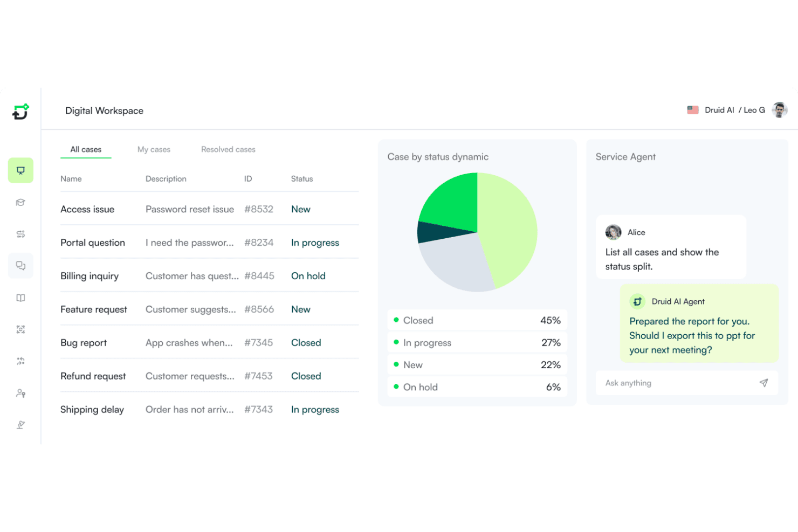Open the face scan sidebar icon
This screenshot has height=532, width=798.
(x=20, y=329)
